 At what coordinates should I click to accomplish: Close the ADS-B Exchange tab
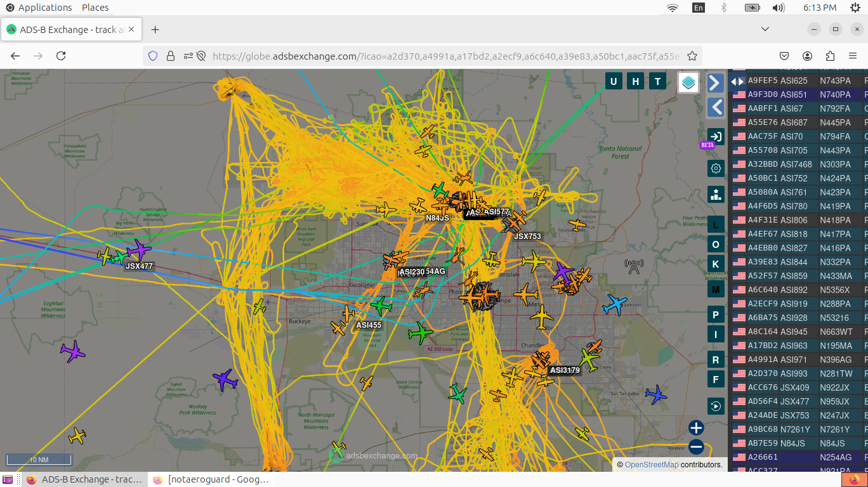pos(132,30)
